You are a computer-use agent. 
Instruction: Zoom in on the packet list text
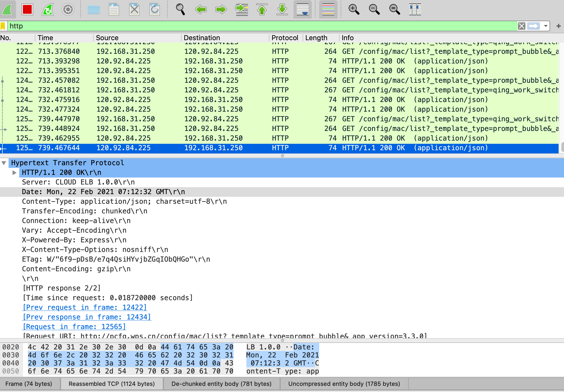pos(354,10)
